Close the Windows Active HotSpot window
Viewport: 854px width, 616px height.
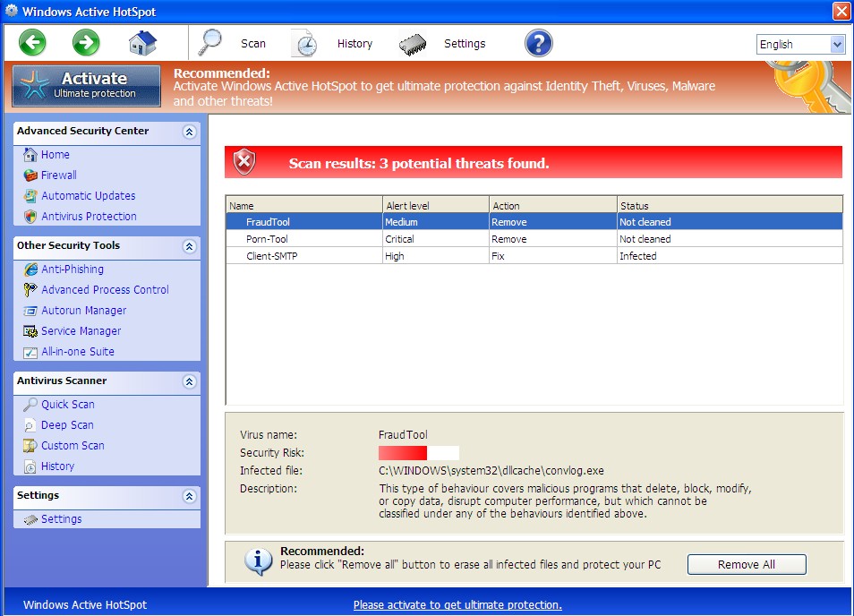(x=841, y=11)
